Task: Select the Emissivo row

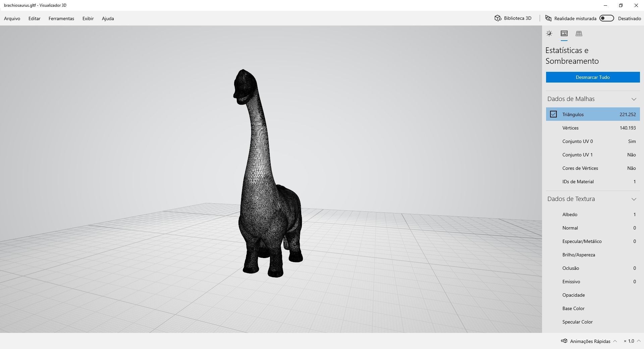Action: coord(593,282)
